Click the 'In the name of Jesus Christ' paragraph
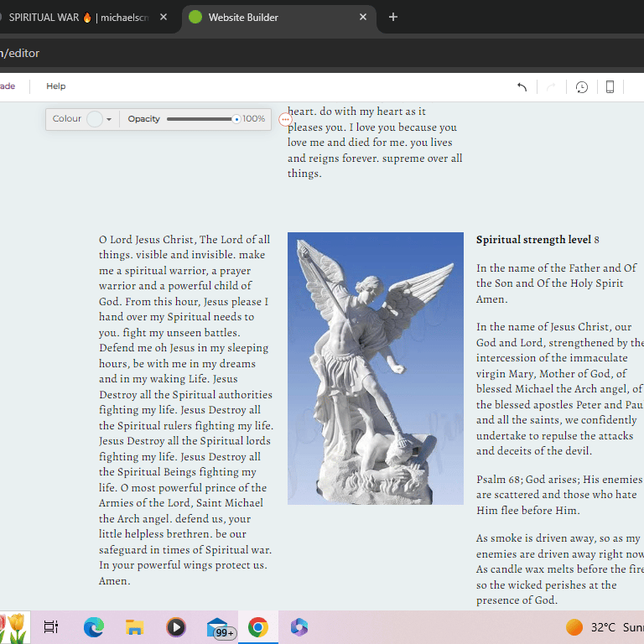 [560, 389]
